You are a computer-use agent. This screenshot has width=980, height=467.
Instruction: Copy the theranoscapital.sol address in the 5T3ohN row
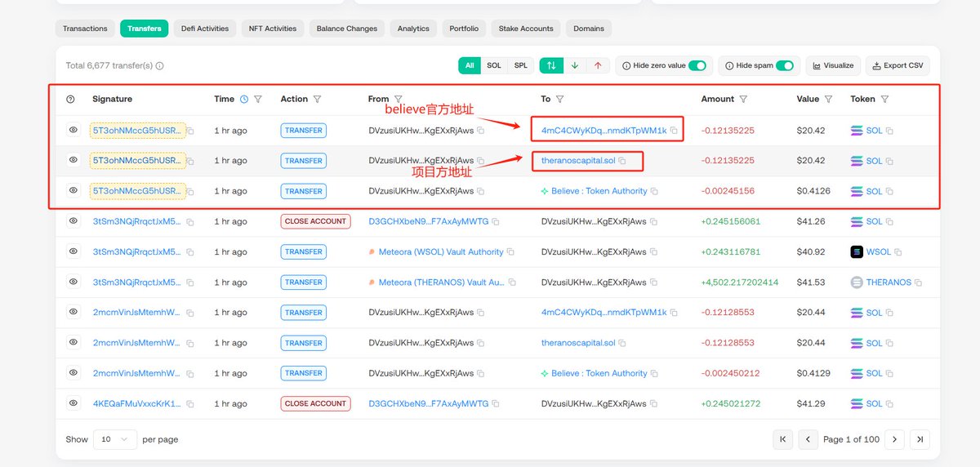pyautogui.click(x=622, y=161)
